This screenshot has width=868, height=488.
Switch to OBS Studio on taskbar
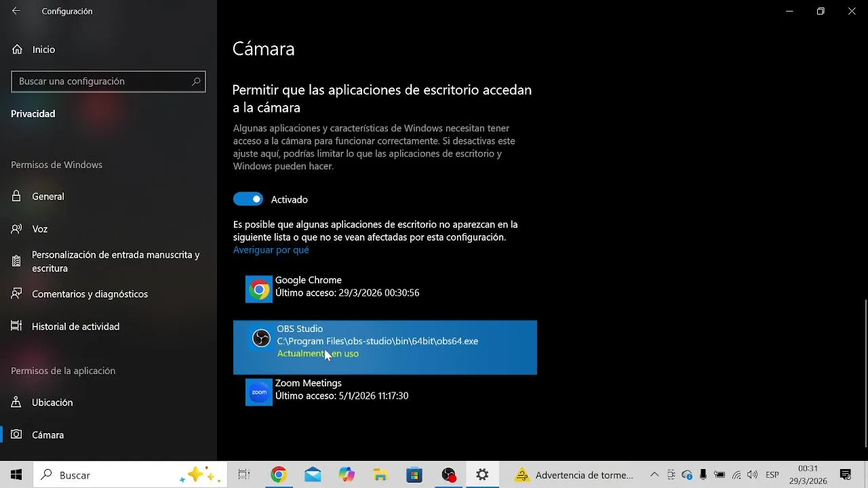click(x=448, y=475)
